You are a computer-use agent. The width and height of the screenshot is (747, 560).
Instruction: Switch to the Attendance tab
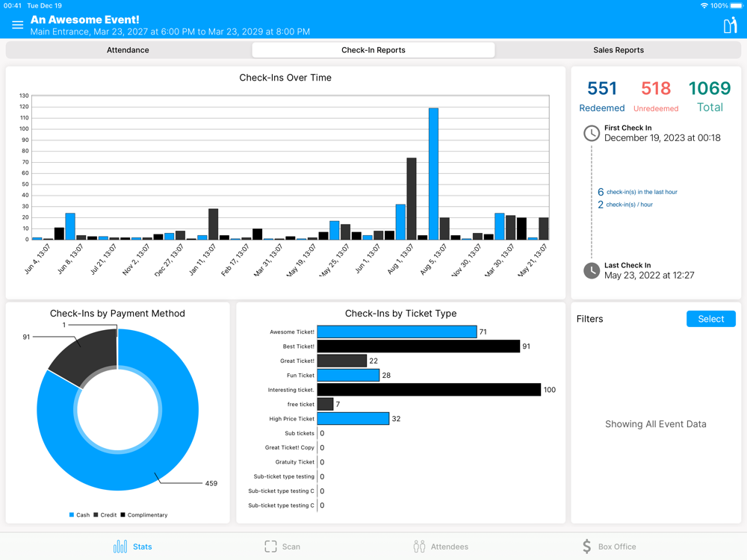[x=128, y=50]
